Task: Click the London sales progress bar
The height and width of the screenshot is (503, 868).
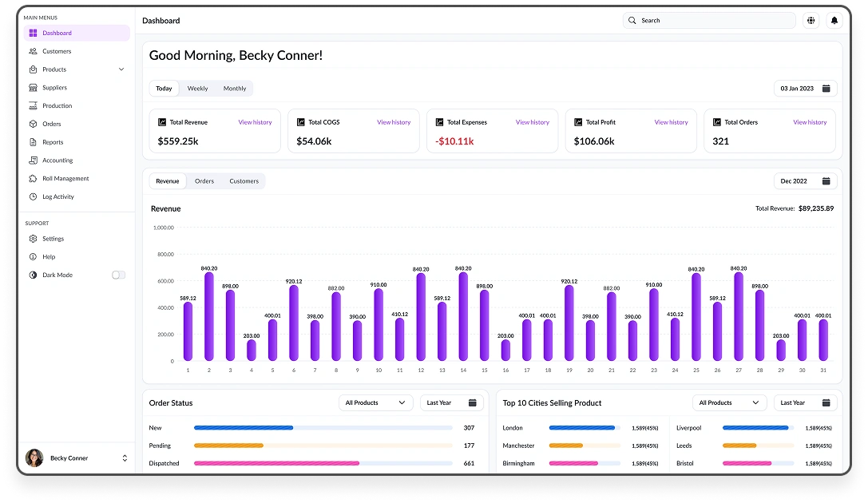Action: pos(585,428)
